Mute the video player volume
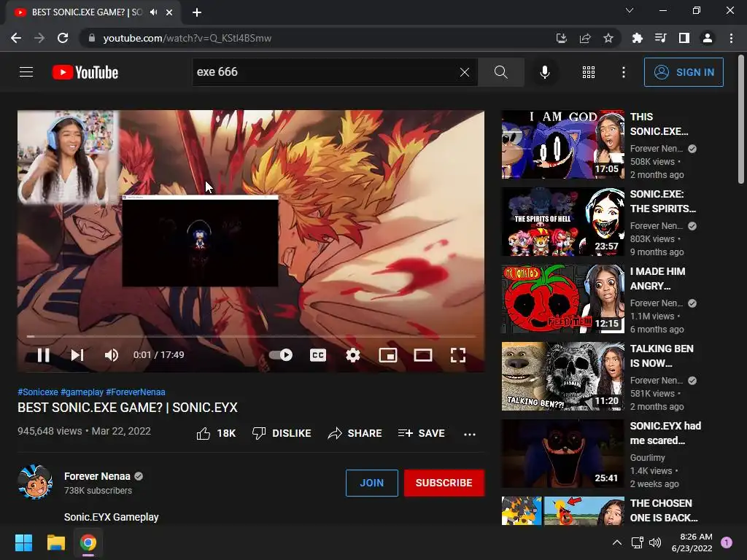This screenshot has height=560, width=747. (111, 355)
